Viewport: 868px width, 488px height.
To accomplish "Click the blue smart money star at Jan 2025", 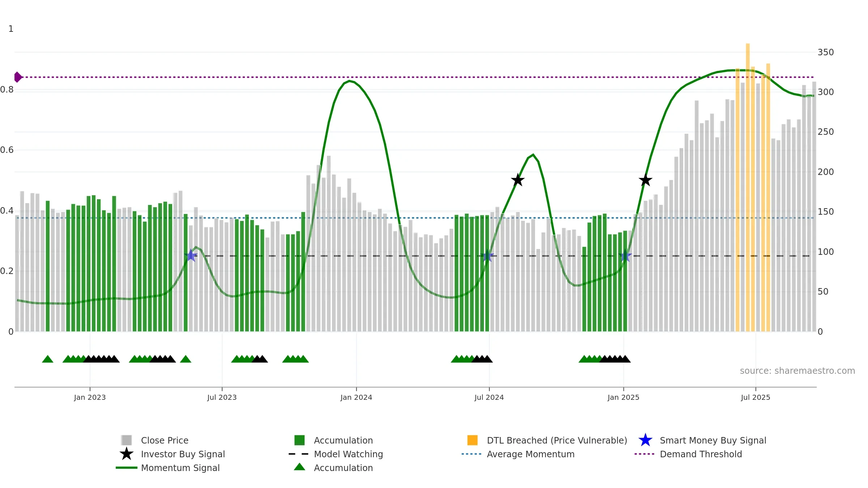I will point(625,256).
